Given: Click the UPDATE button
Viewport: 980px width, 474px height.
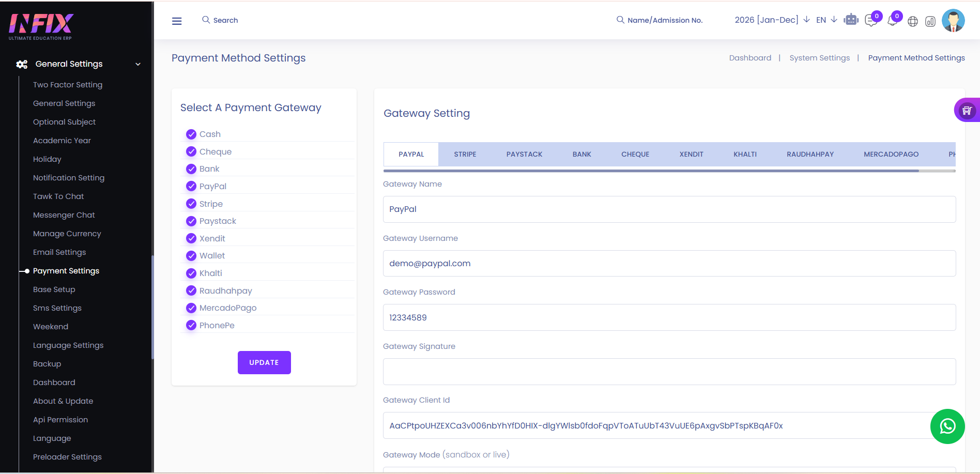Looking at the screenshot, I should [x=264, y=362].
